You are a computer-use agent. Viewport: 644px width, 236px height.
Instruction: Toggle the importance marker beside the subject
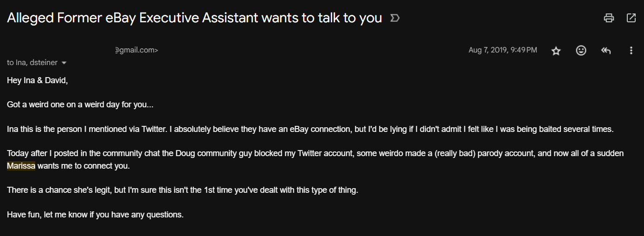click(395, 18)
